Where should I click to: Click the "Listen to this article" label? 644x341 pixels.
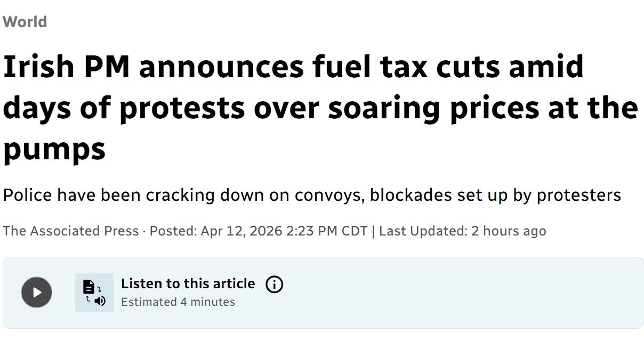tap(188, 283)
